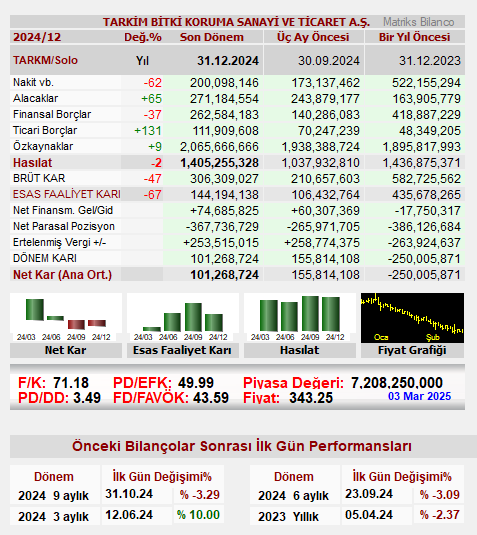Select the BRÜT KAR row label
The width and height of the screenshot is (477, 535).
[x=39, y=178]
